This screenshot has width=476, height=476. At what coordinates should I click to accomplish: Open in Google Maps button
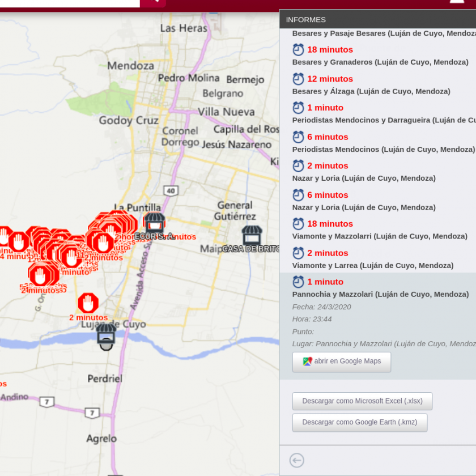(x=341, y=362)
